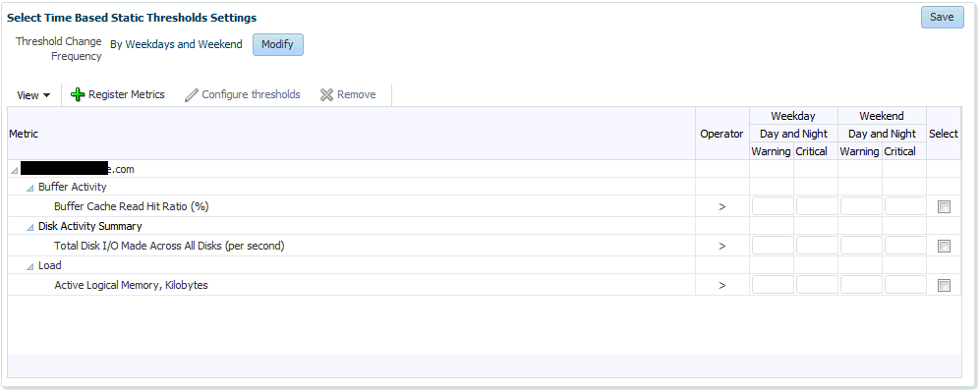Click the Select column header
This screenshot has width=980, height=392.
coord(944,134)
